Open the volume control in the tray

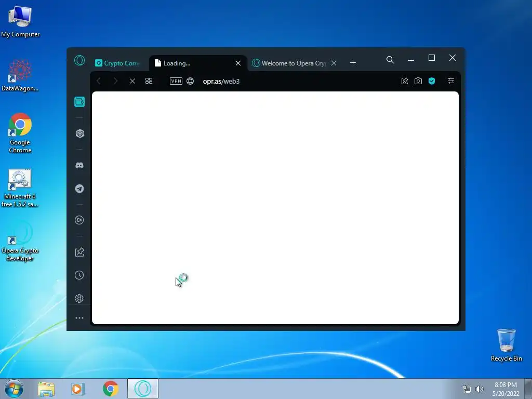[x=479, y=389]
